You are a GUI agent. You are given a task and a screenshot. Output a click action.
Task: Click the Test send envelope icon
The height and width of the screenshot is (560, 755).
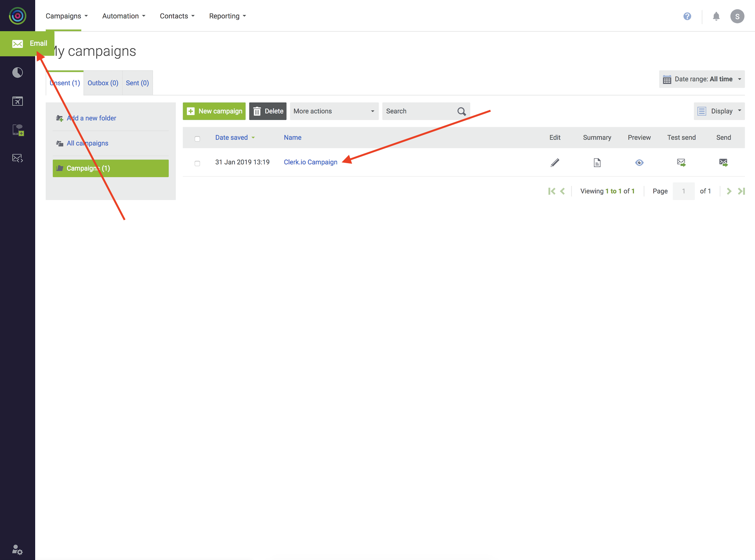(681, 162)
